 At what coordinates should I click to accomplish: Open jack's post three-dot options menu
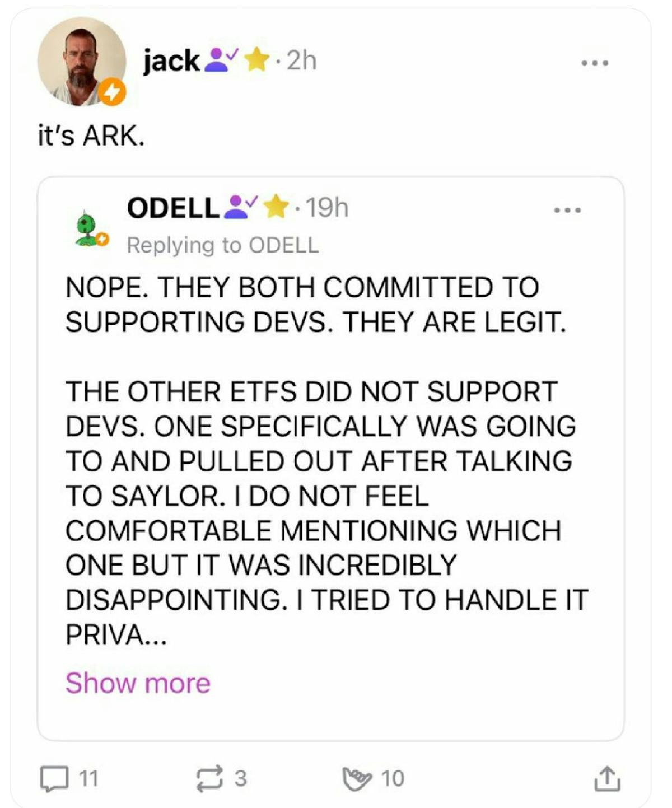[x=595, y=63]
